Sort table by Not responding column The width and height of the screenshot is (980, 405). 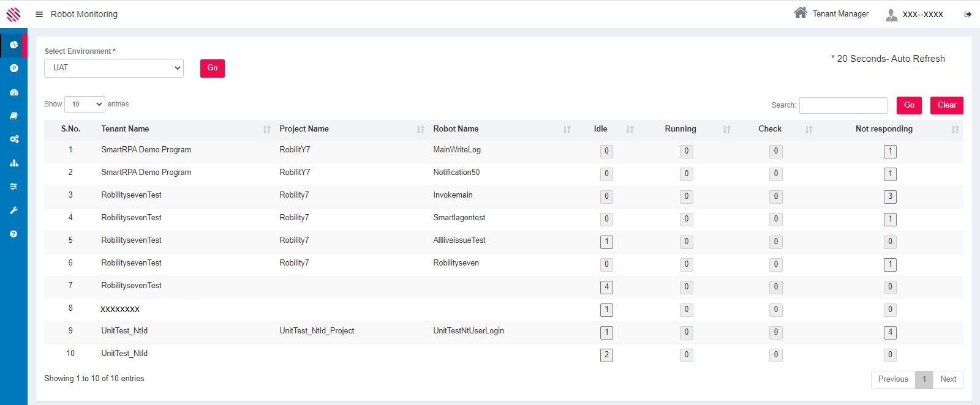[x=883, y=129]
